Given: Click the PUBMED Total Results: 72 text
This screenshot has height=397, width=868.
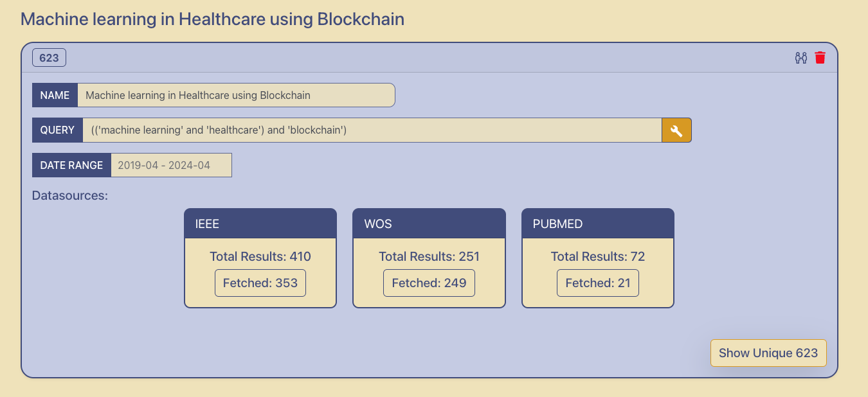Looking at the screenshot, I should (598, 256).
